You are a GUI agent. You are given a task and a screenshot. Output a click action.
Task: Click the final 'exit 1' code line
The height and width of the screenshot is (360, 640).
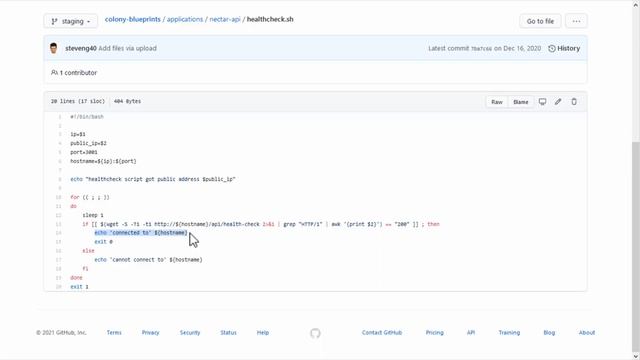[x=79, y=287]
